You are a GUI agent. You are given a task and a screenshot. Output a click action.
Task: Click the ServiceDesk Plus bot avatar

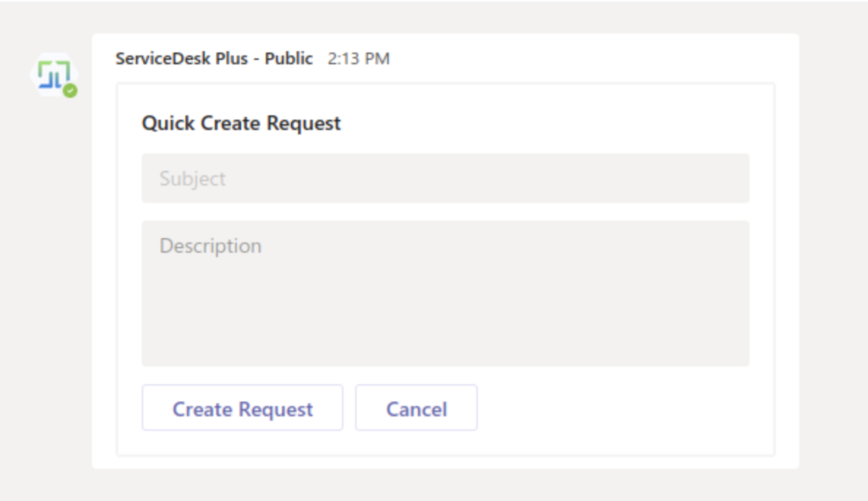pyautogui.click(x=55, y=74)
